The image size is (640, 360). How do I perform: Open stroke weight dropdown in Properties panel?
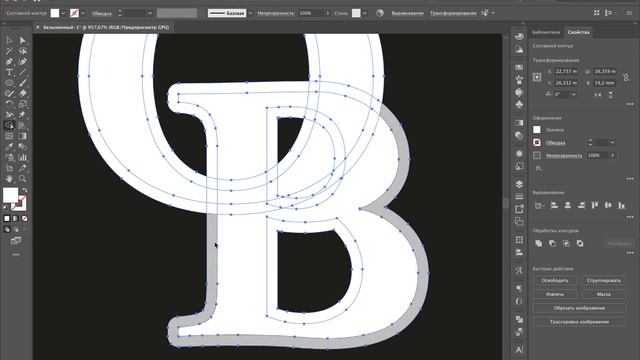tap(612, 142)
